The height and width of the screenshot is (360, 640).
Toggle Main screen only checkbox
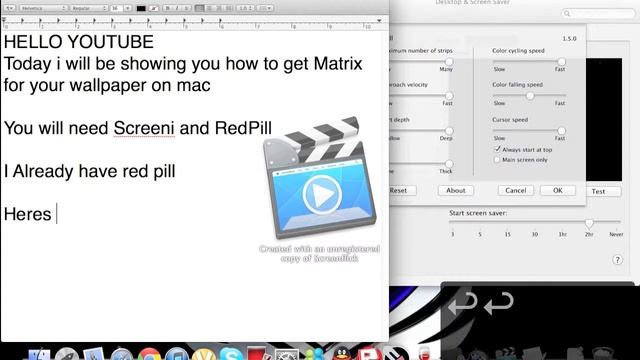click(x=497, y=160)
